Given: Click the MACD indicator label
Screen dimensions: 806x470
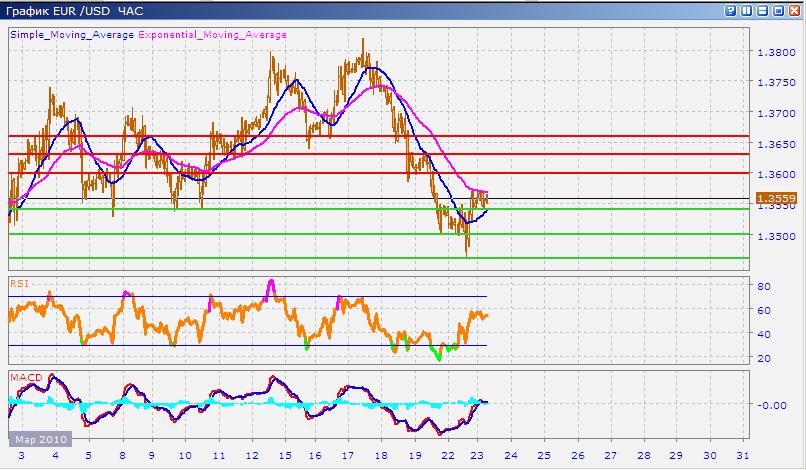Looking at the screenshot, I should [x=24, y=376].
